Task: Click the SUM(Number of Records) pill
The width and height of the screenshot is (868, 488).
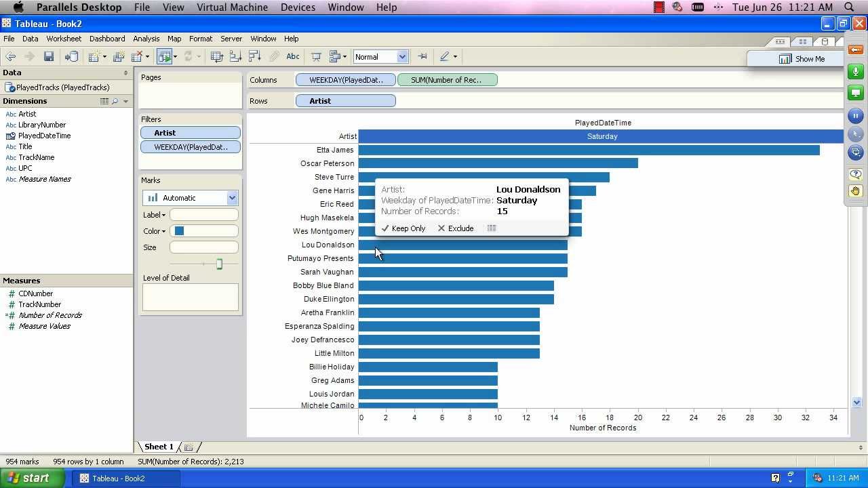Action: (448, 80)
